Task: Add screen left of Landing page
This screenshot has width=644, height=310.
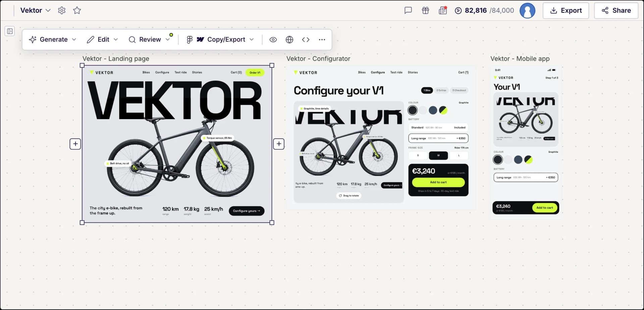Action: [75, 144]
